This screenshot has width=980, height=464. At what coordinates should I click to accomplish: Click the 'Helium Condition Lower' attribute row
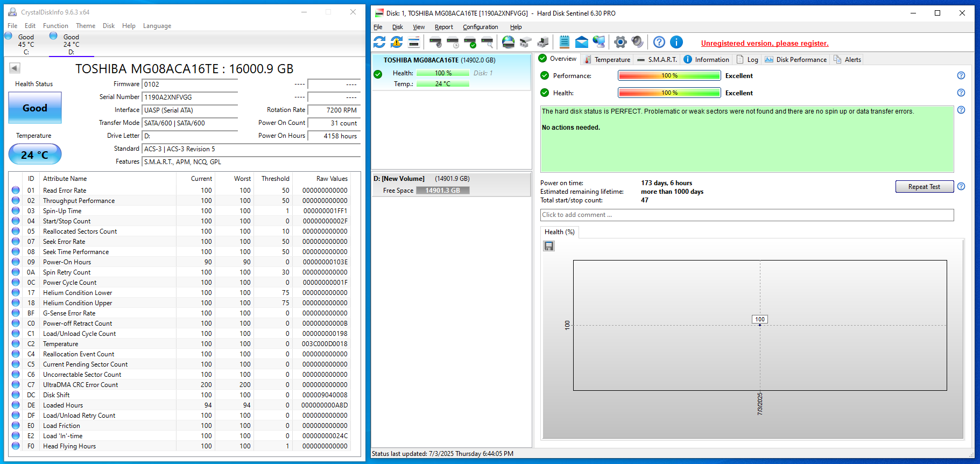tap(180, 293)
